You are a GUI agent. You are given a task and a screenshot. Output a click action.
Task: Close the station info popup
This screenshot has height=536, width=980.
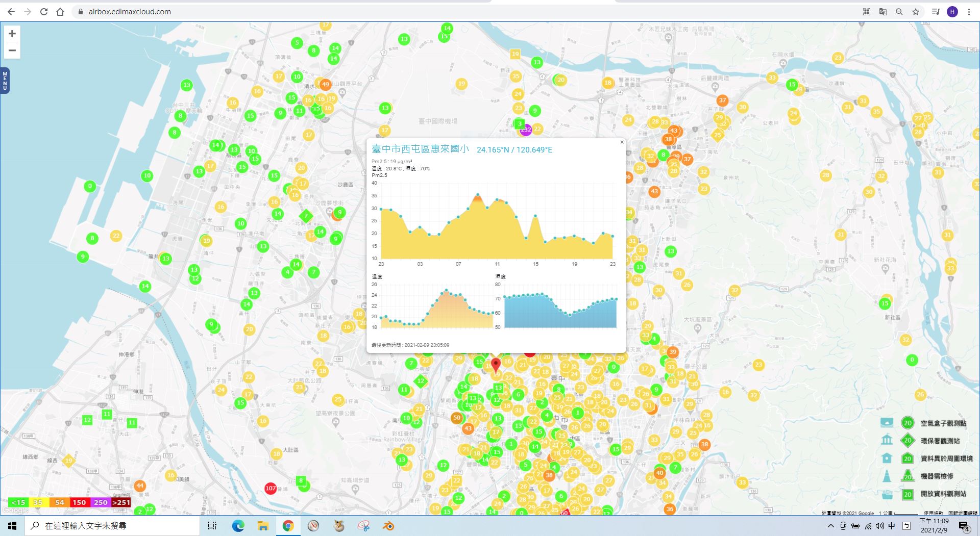point(622,142)
